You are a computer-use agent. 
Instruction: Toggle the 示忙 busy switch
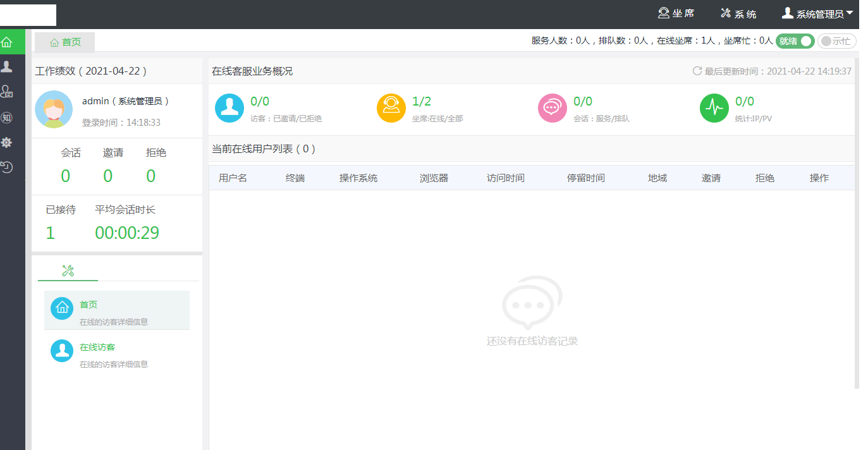tap(836, 41)
